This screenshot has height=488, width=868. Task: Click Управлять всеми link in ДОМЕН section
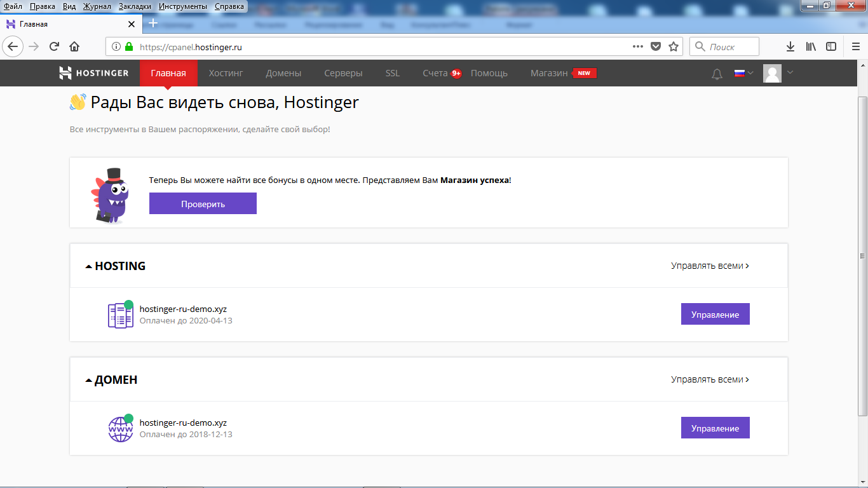click(710, 379)
